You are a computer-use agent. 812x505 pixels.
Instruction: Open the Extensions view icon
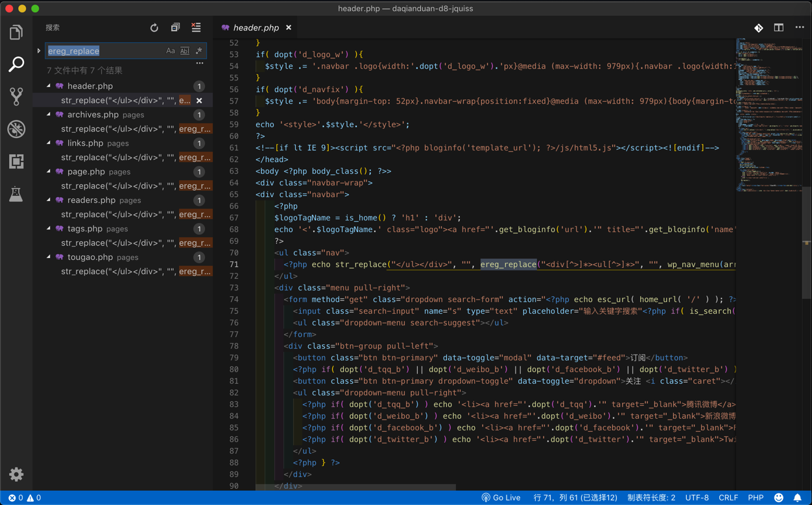pyautogui.click(x=16, y=161)
